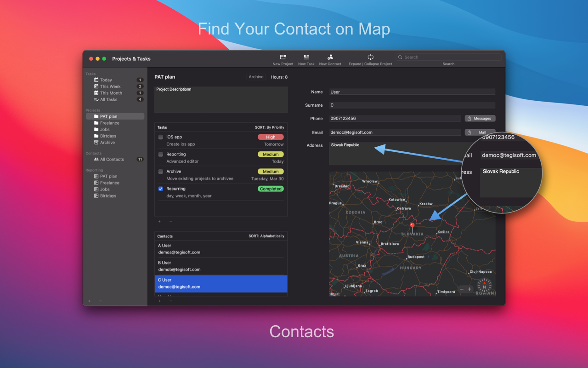Click the calendar icon beside This Week
The height and width of the screenshot is (368, 588).
(x=96, y=86)
